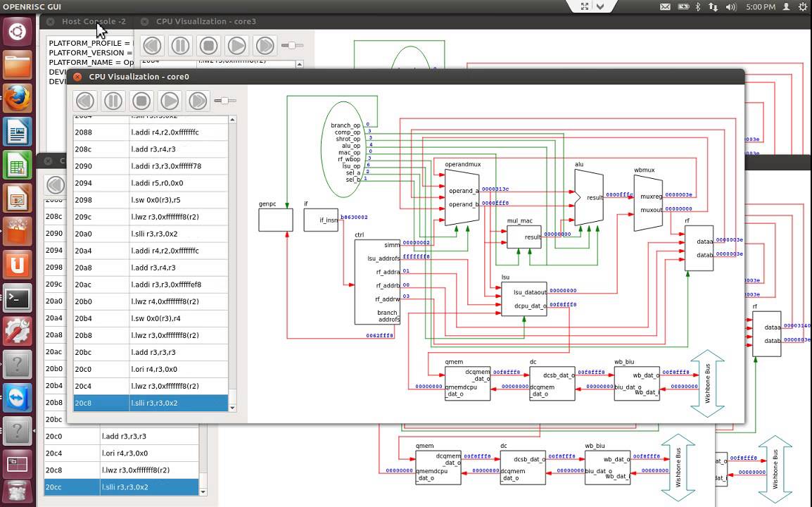Viewport: 812px width, 507px height.
Task: Select row 2088 l.addi r4,r2,0xfffffffc
Action: [151, 132]
